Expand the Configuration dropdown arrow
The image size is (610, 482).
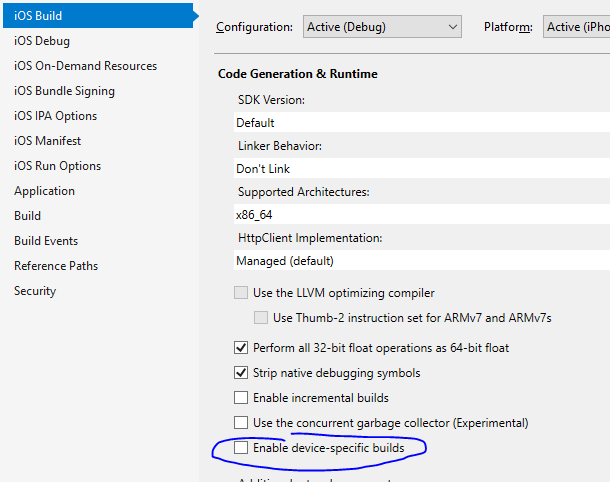pyautogui.click(x=452, y=27)
